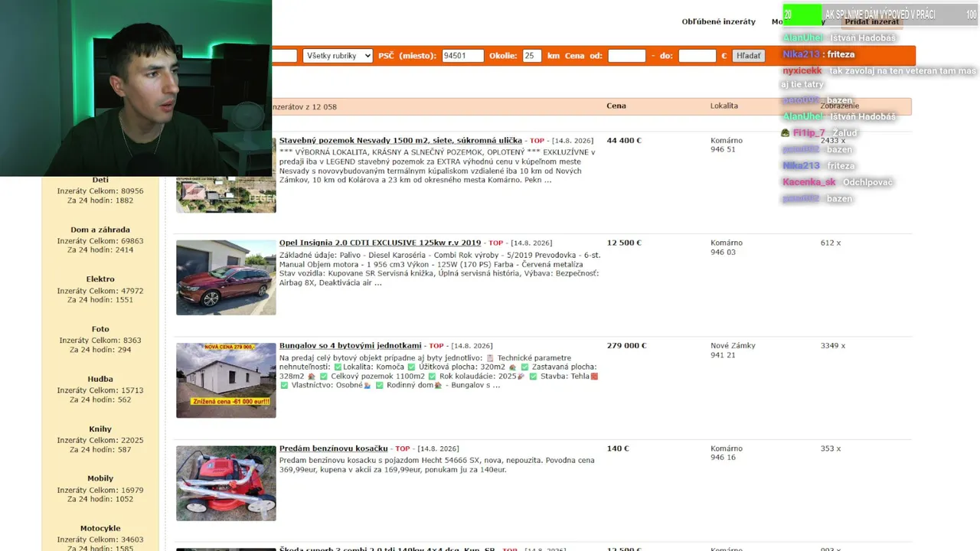Click the TOP label on the kosačka listing
Image resolution: width=980 pixels, height=551 pixels.
point(403,448)
